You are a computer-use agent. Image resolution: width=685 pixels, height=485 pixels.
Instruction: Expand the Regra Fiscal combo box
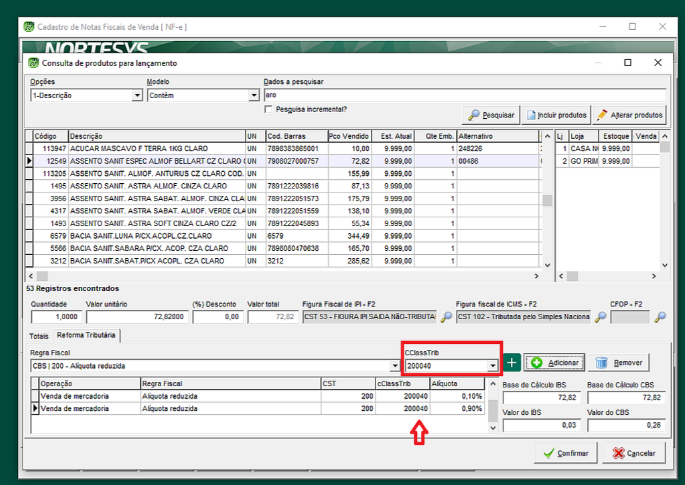click(x=392, y=366)
